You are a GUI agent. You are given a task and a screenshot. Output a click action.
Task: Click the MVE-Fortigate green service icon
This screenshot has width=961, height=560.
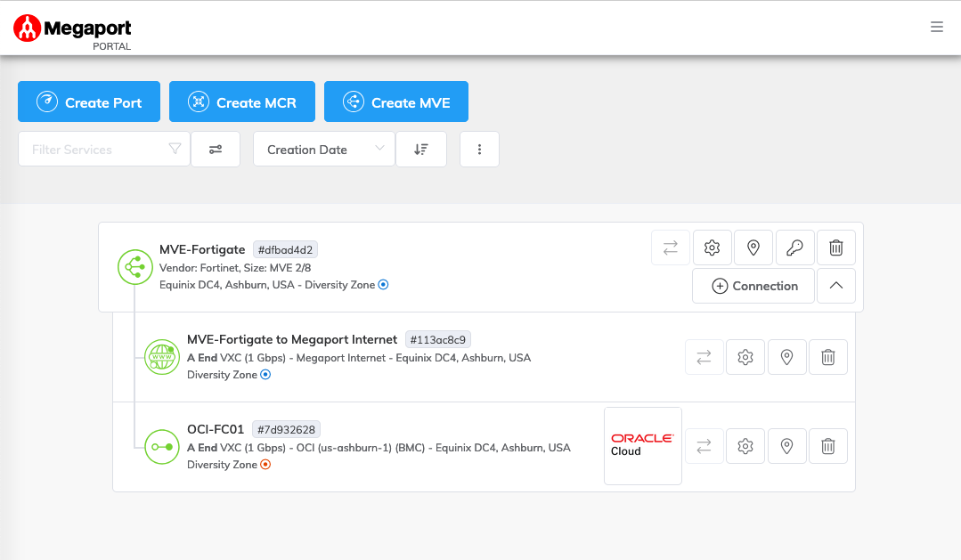[x=134, y=267]
